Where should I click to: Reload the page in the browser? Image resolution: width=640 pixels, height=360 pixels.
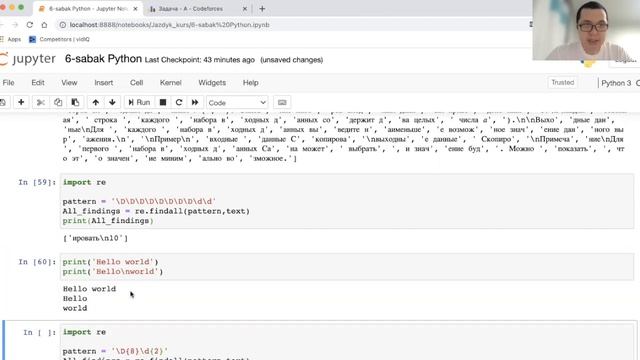click(29, 25)
